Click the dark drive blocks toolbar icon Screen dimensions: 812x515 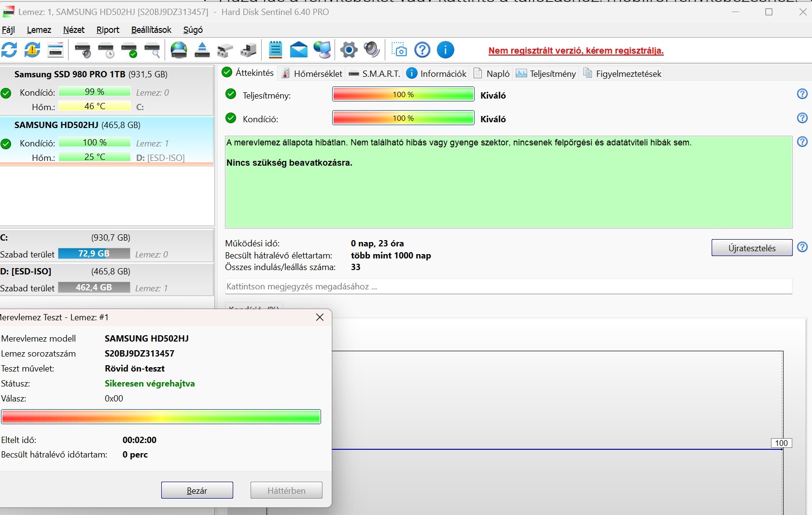click(x=249, y=50)
